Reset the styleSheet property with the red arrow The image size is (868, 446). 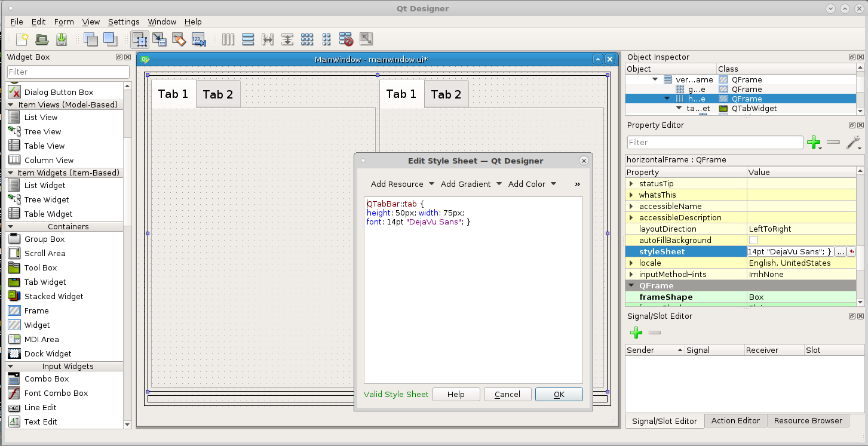click(x=851, y=252)
